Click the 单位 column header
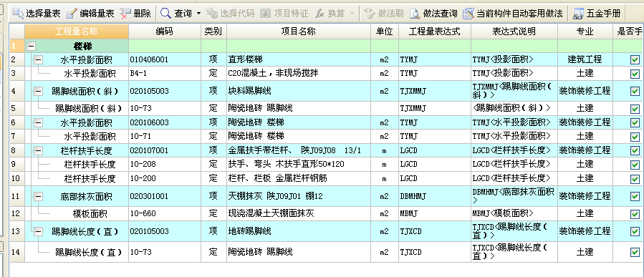Image resolution: width=644 pixels, height=277 pixels. pos(385,31)
